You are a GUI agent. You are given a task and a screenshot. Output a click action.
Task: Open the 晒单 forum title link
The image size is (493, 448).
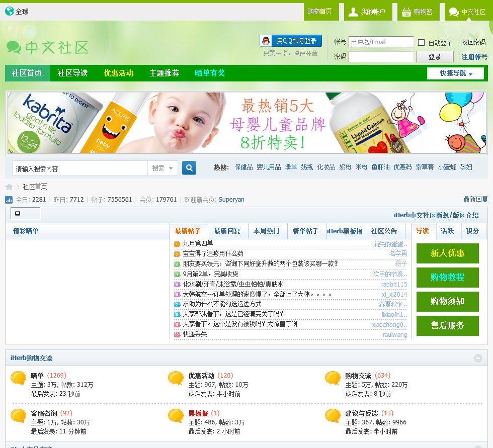pos(37,376)
